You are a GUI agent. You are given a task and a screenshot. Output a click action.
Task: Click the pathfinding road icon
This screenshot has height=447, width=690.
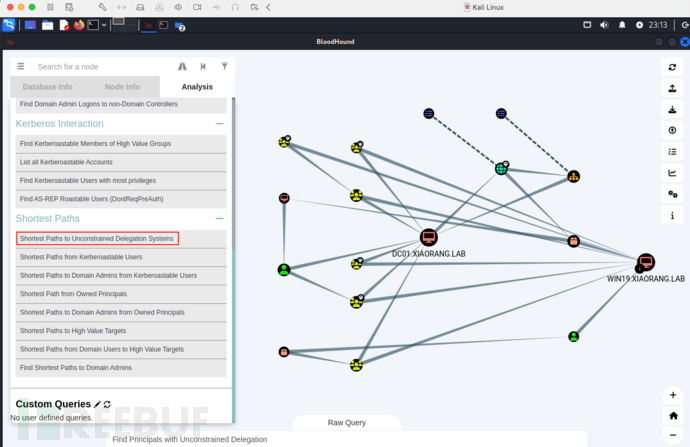(182, 66)
